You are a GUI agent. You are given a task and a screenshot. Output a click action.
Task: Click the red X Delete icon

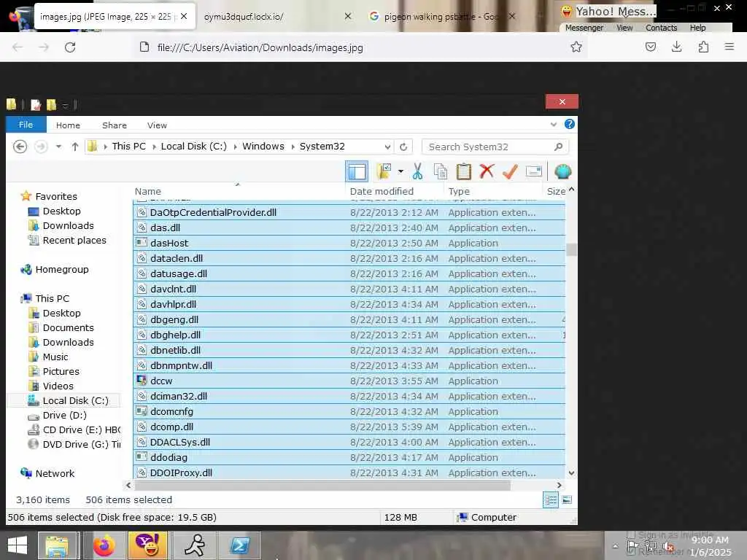click(x=487, y=171)
